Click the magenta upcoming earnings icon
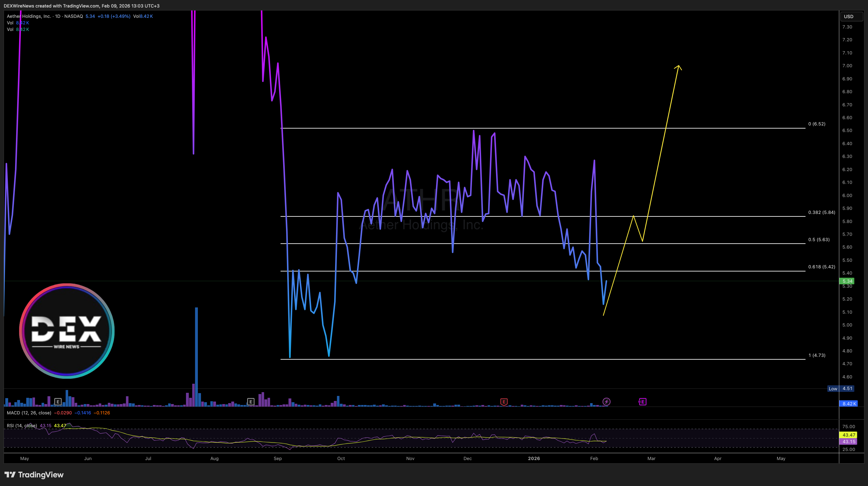This screenshot has width=868, height=486. pos(642,402)
